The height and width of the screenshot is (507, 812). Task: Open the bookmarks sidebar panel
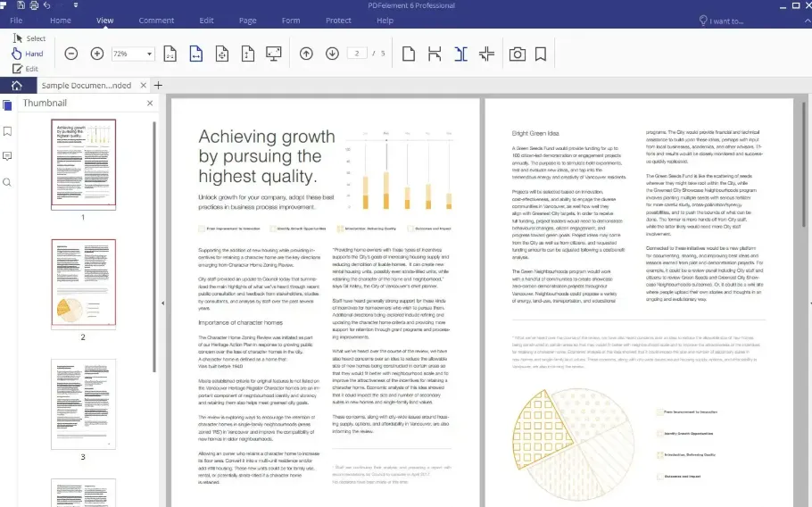click(7, 131)
